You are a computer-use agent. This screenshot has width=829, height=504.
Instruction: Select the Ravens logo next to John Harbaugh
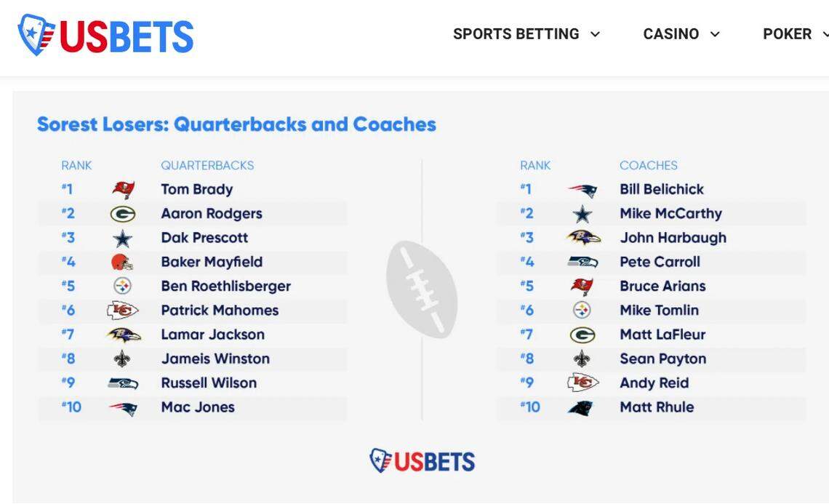[x=582, y=237]
